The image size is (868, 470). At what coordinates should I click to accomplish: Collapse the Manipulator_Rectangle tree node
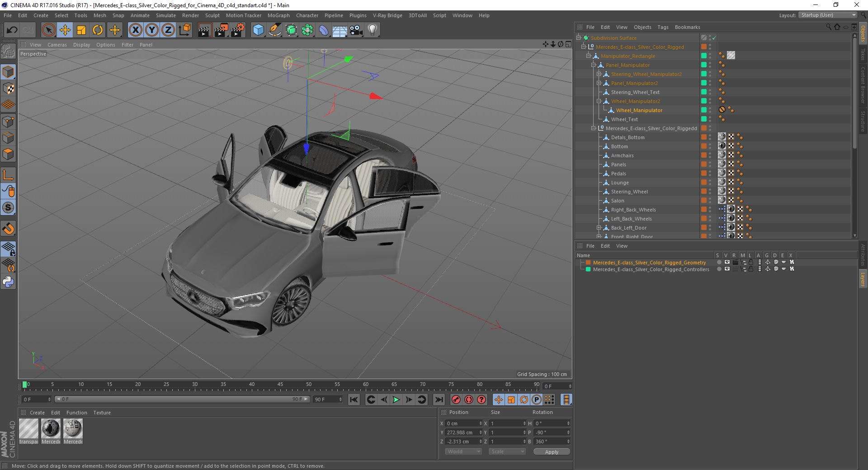[x=588, y=56]
